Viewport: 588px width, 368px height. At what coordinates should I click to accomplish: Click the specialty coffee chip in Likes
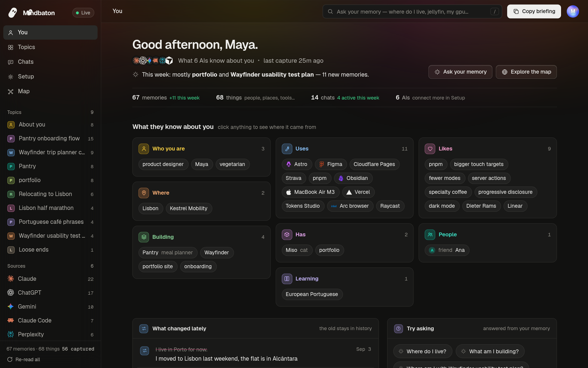pyautogui.click(x=448, y=192)
